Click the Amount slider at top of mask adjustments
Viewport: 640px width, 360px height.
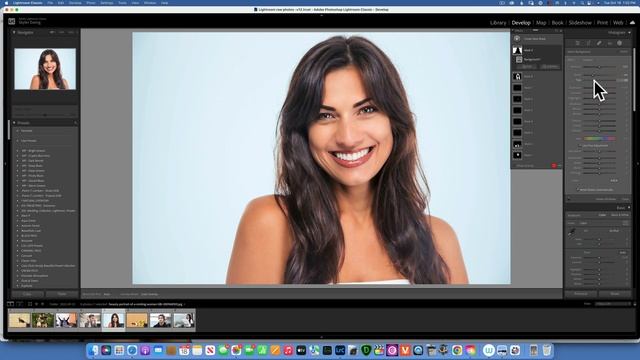click(599, 67)
